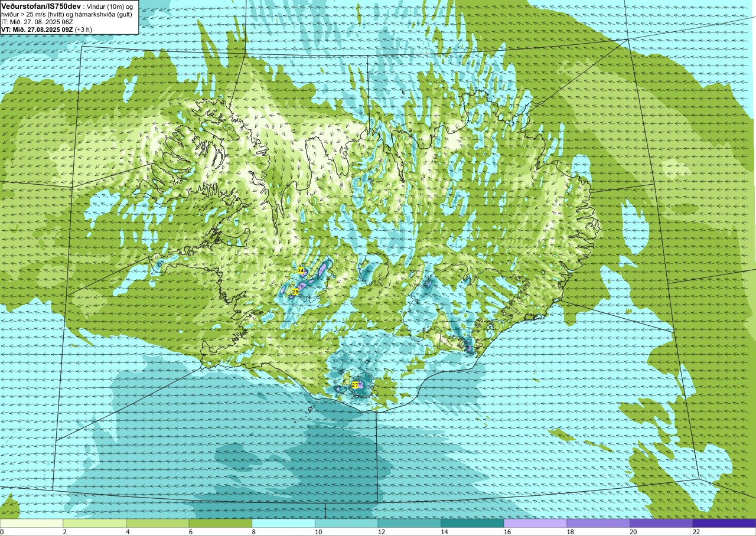Pick the medium teal 12–14 m/s swatch

pos(409,523)
